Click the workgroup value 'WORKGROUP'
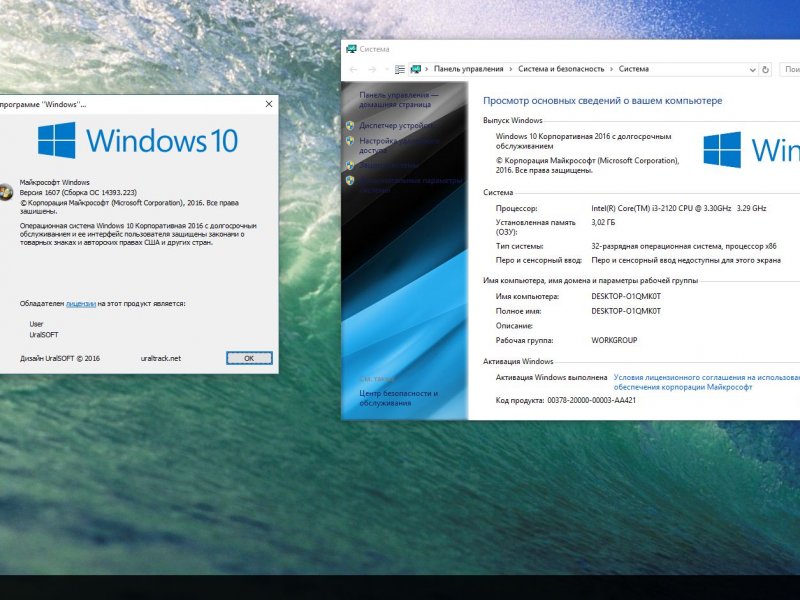Image resolution: width=800 pixels, height=600 pixels. [614, 340]
